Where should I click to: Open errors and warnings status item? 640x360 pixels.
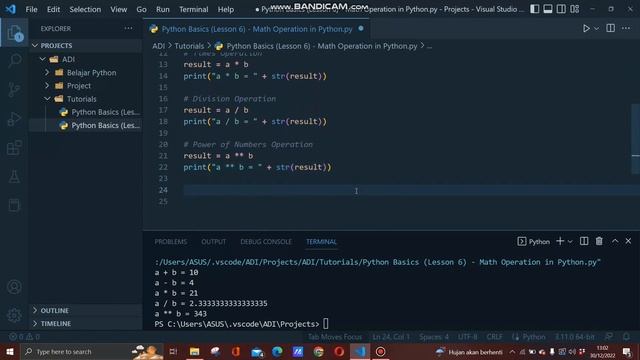click(x=24, y=337)
